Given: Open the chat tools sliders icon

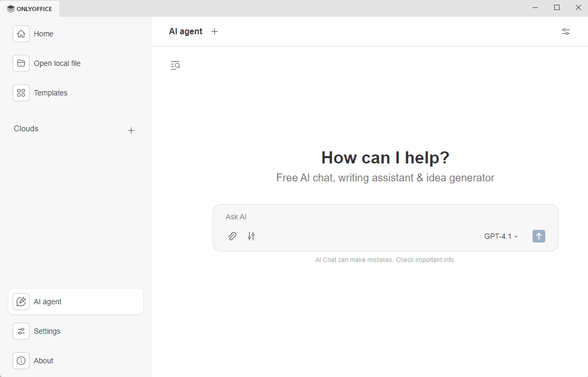Looking at the screenshot, I should click(251, 236).
